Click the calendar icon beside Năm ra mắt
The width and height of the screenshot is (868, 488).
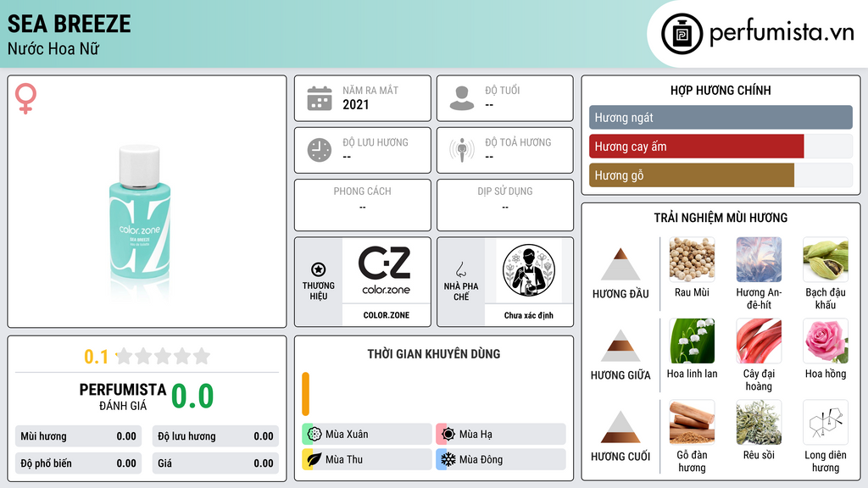(320, 98)
